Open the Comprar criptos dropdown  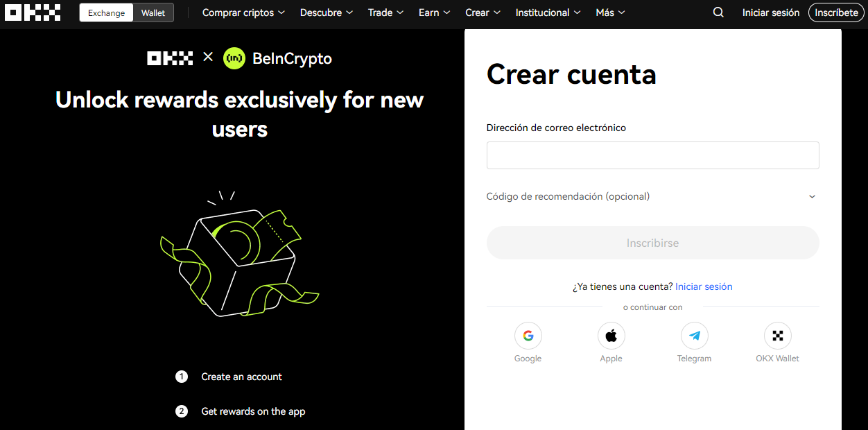click(x=243, y=12)
